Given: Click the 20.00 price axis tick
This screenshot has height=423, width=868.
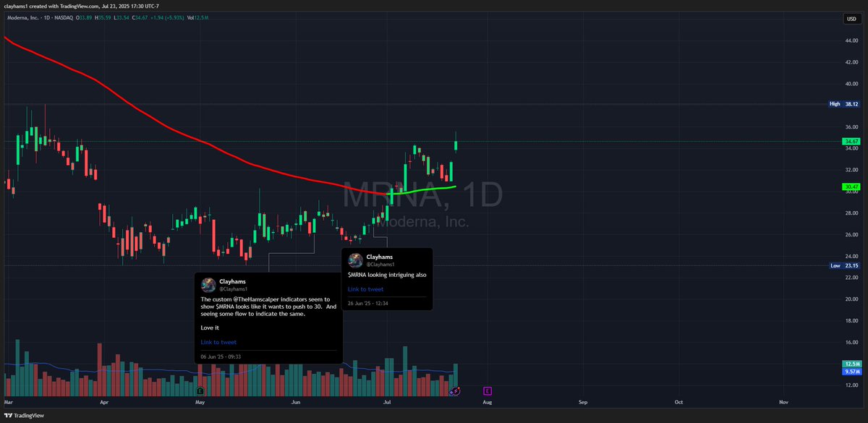Looking at the screenshot, I should pos(851,299).
